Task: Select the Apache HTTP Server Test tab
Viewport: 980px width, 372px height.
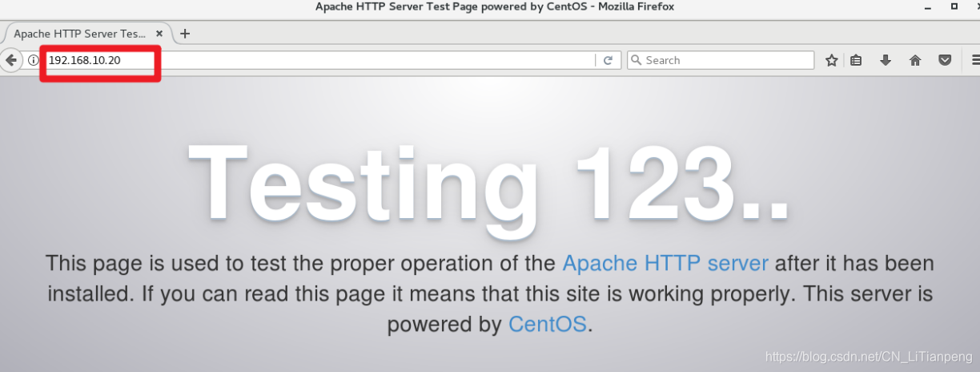Action: tap(88, 34)
